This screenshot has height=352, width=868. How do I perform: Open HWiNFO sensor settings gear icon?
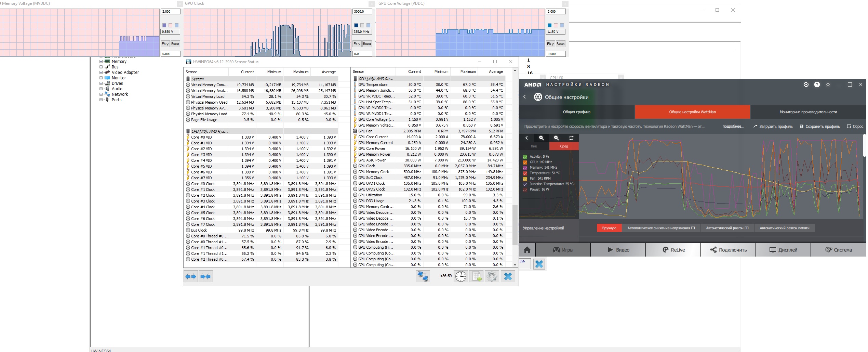point(492,276)
